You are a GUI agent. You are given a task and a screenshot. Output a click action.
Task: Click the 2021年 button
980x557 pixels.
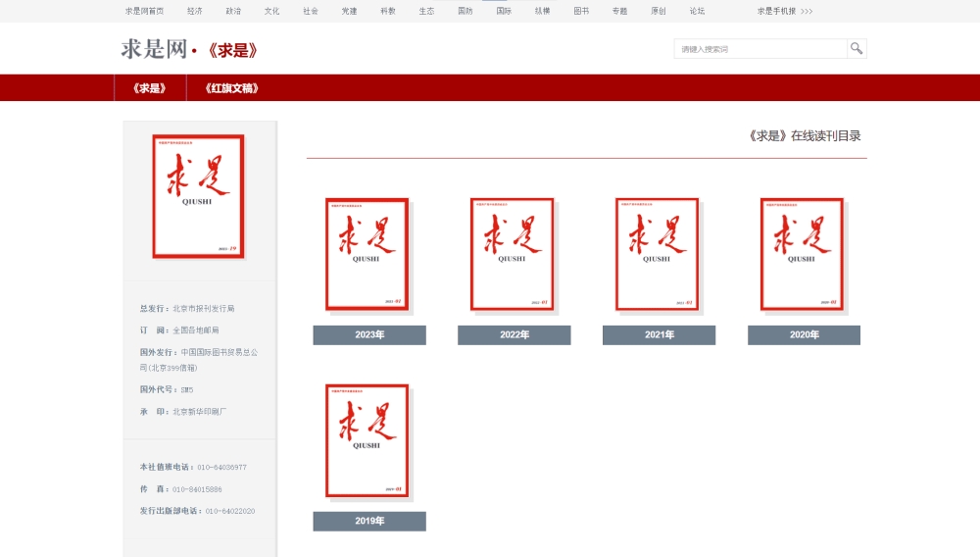click(660, 335)
